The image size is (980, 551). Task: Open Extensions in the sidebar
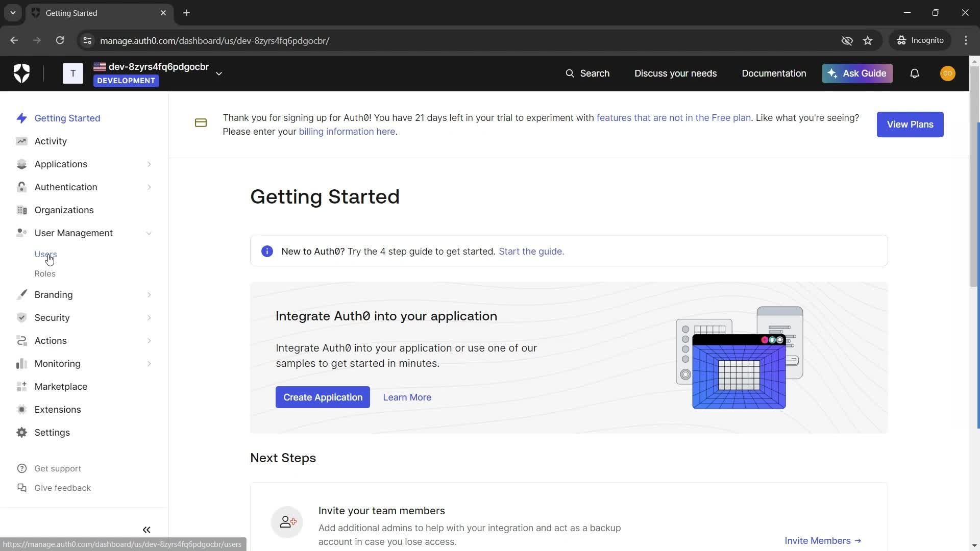pos(58,410)
